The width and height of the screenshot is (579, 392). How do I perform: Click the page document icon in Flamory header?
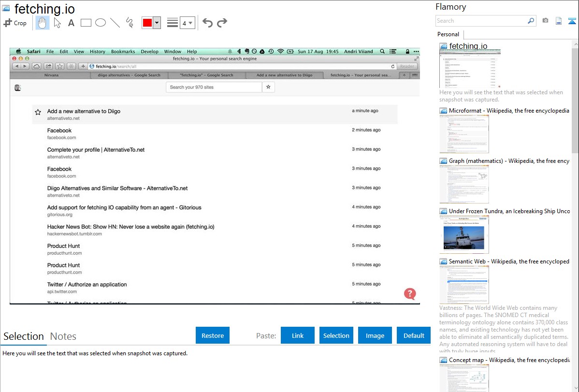point(559,21)
